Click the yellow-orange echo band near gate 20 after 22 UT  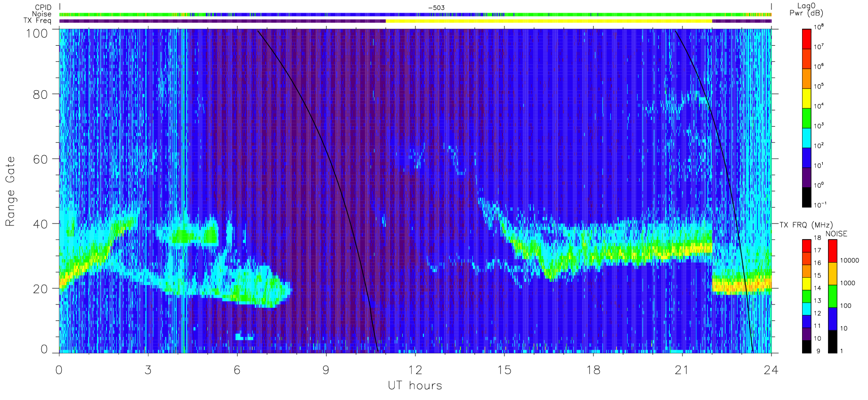pos(741,286)
